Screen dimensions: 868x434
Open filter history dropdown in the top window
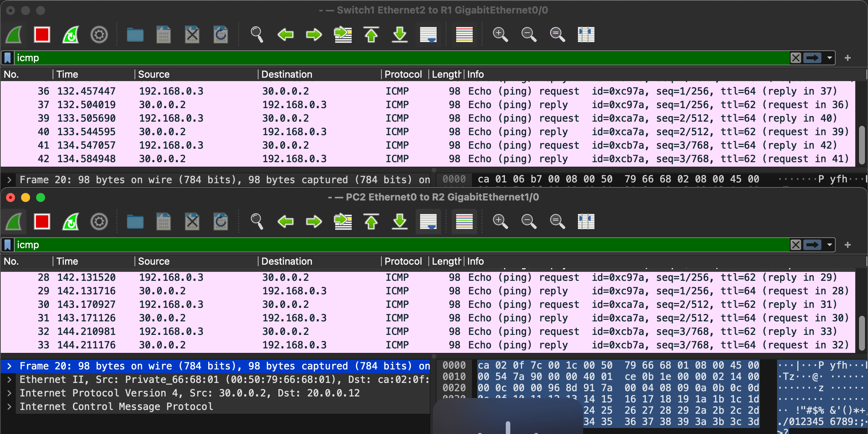coord(829,58)
